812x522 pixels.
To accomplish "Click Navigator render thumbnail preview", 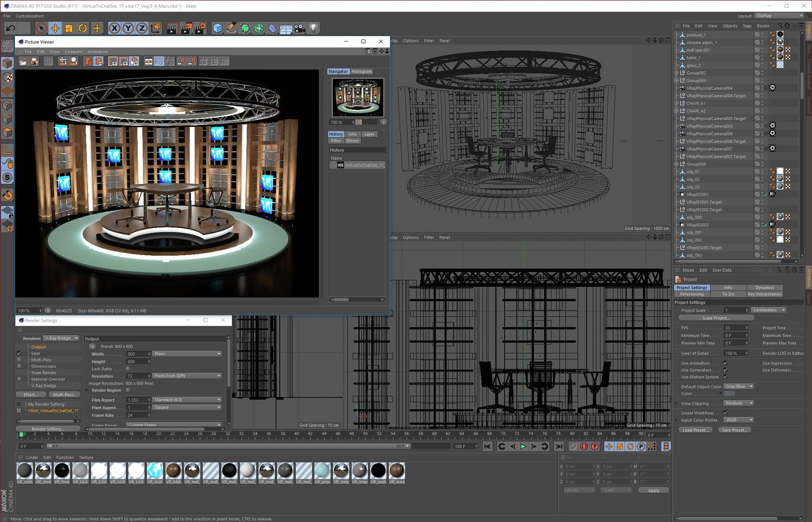I will click(358, 97).
